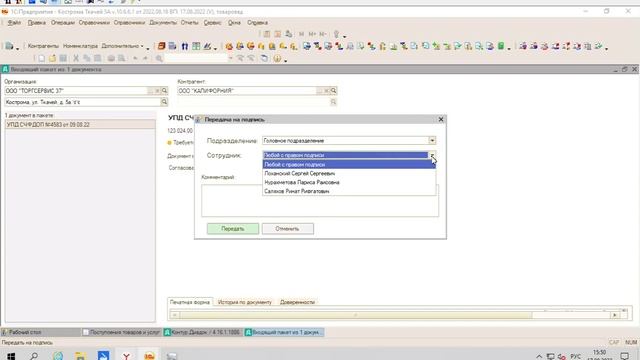Viewport: 640px width, 360px height.
Task: Click the green table icon in toolbar
Action: [196, 46]
